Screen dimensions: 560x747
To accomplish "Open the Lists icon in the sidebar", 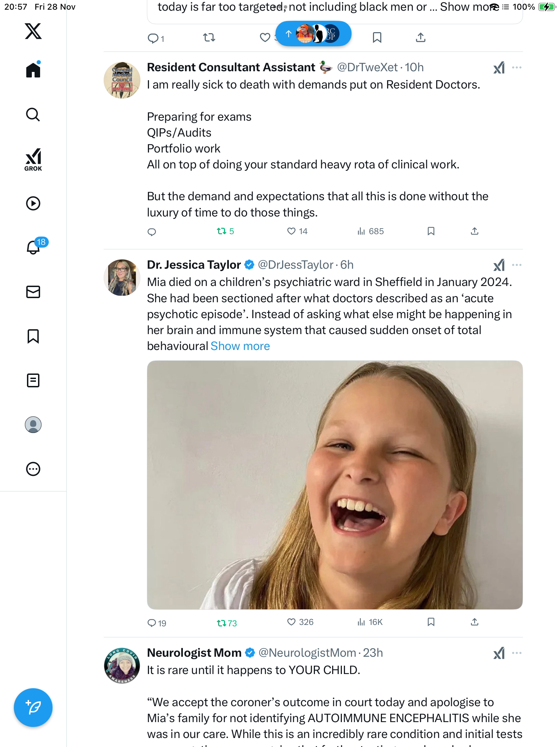I will click(33, 380).
